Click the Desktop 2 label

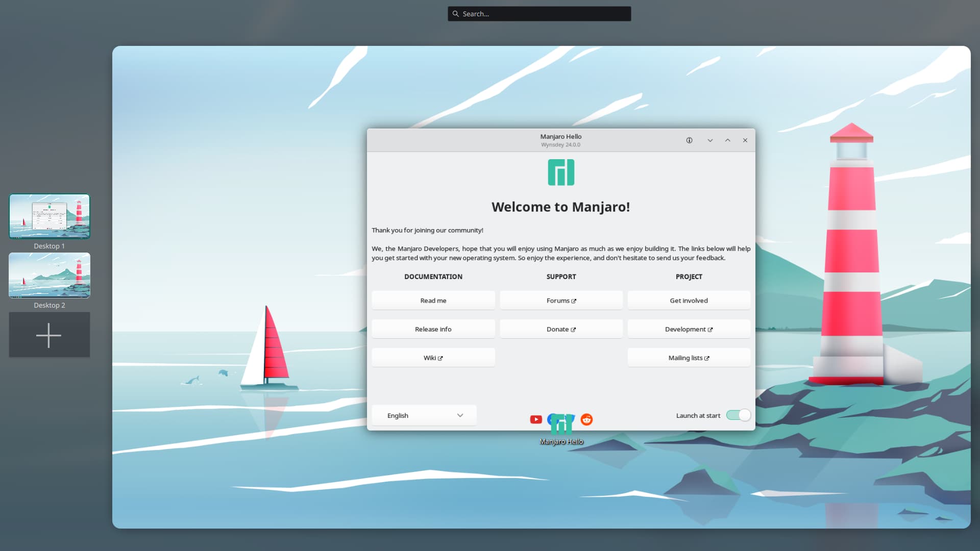[49, 305]
